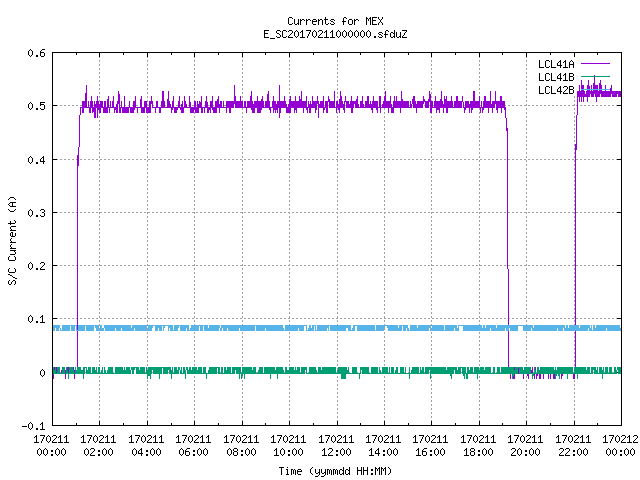Click the LCL41B legend label

click(x=556, y=77)
